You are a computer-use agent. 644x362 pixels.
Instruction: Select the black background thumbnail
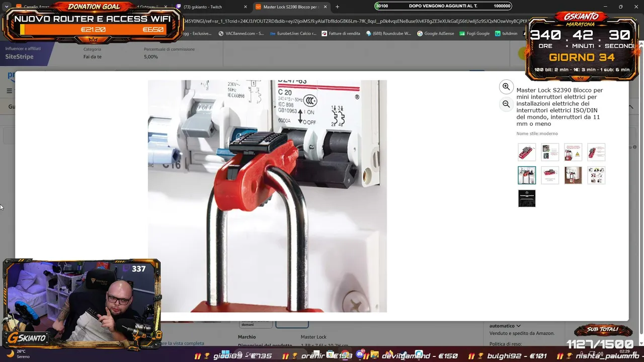point(527,198)
